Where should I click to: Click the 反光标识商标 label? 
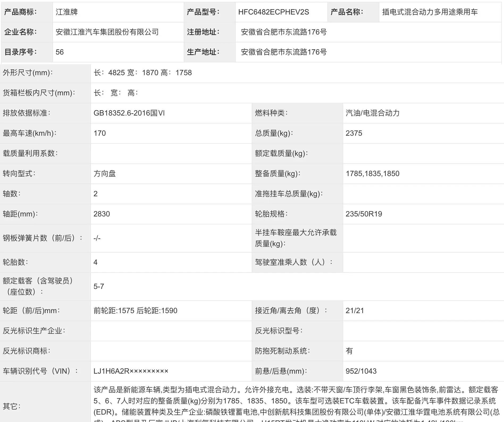[x=27, y=351]
